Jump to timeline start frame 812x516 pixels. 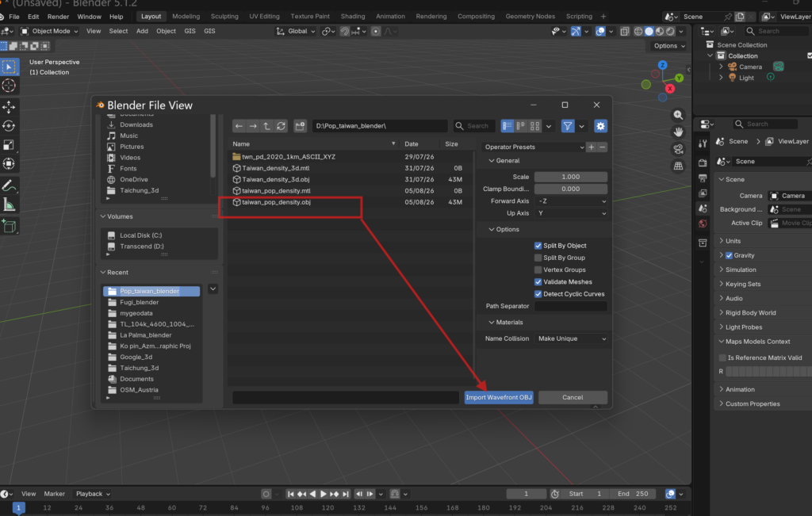click(x=290, y=494)
